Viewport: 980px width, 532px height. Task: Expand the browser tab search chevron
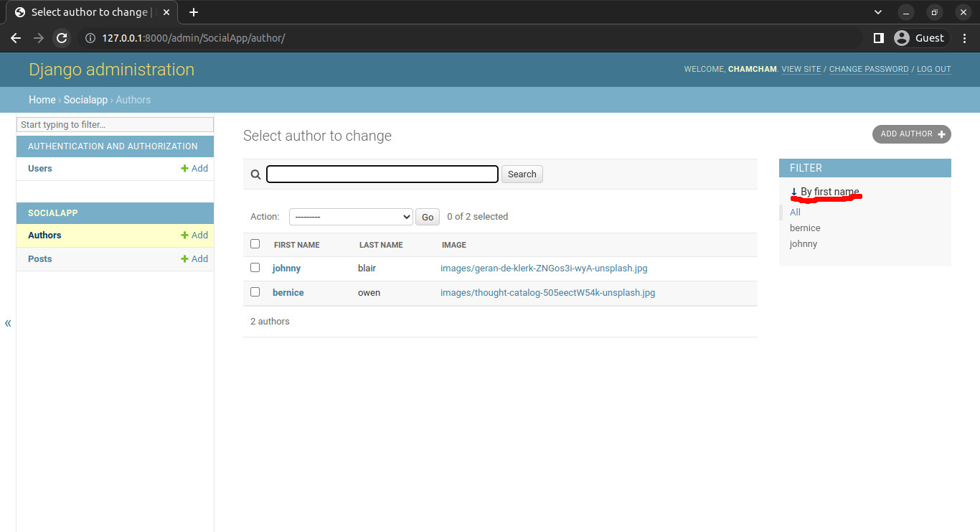[878, 12]
